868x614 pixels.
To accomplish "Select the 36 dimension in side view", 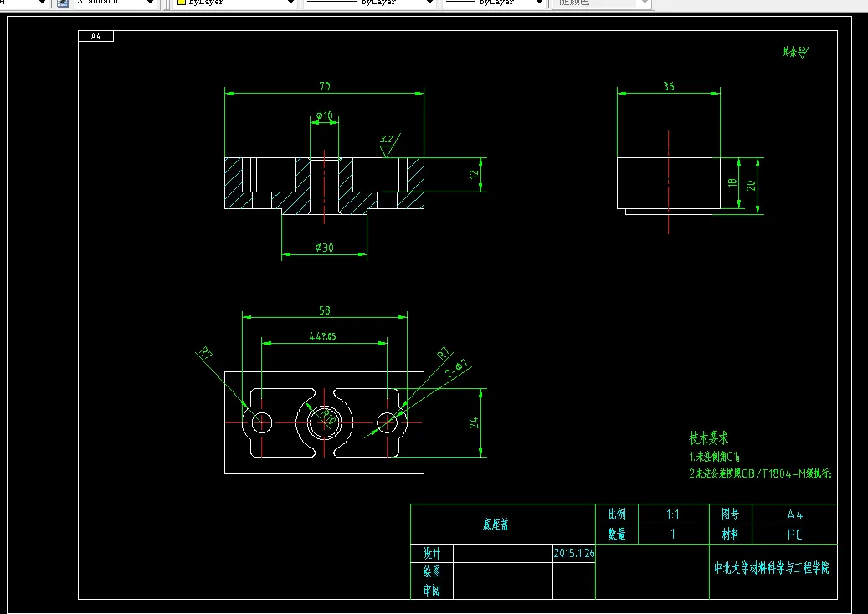I will coord(669,86).
